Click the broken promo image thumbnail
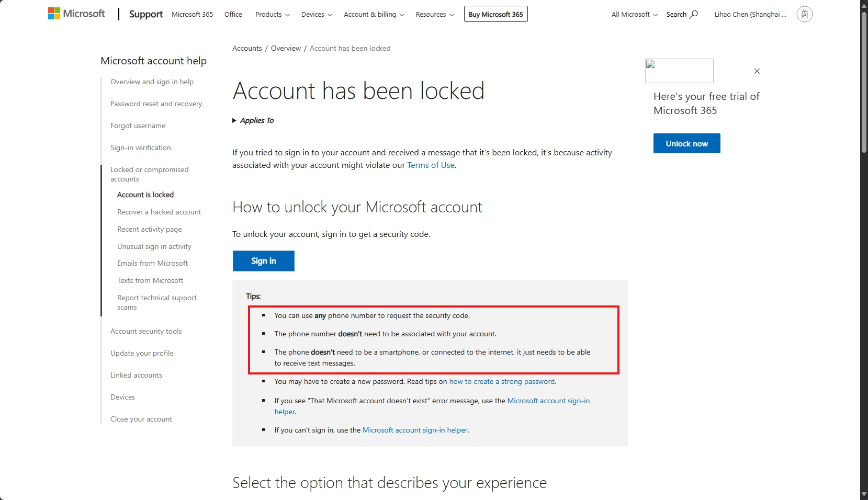The image size is (868, 500). point(679,71)
